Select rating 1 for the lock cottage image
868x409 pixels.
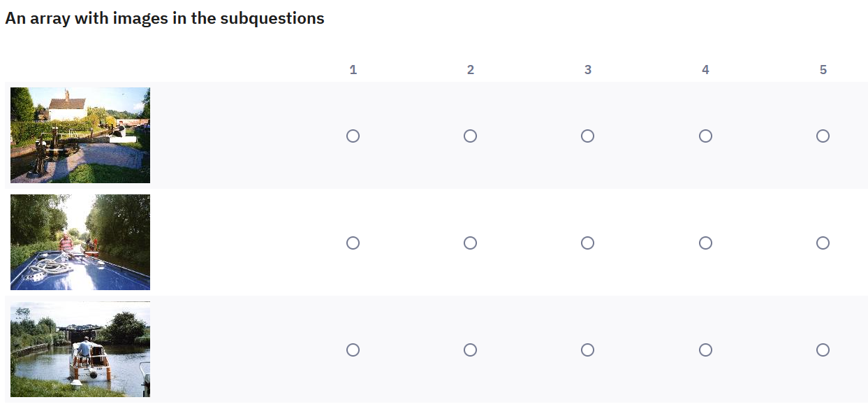(353, 136)
